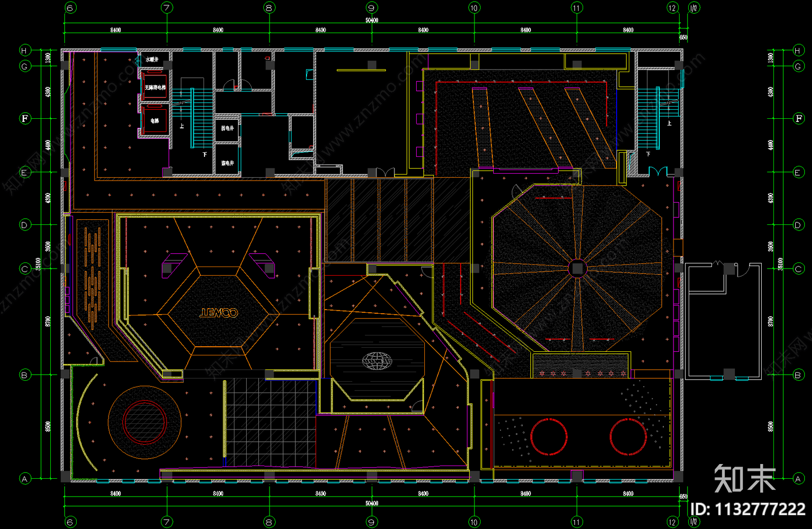Click the 50400 overall dimension above the plan
This screenshot has width=812, height=529.
(x=372, y=20)
